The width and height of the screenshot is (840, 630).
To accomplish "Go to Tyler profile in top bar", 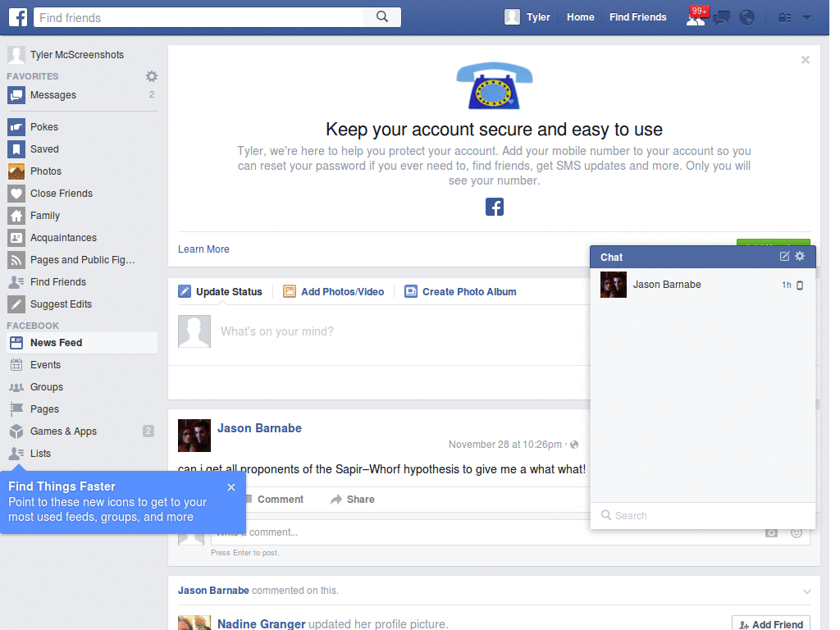I will pyautogui.click(x=527, y=17).
